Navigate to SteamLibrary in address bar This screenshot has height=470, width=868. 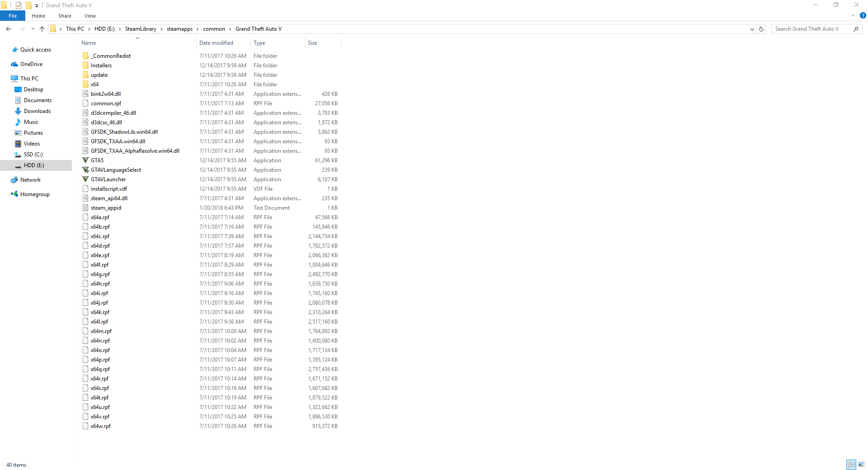141,29
